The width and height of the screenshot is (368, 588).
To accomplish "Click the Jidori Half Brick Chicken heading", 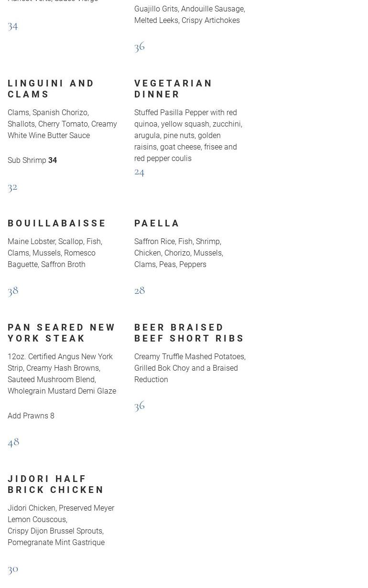I will coord(56,484).
